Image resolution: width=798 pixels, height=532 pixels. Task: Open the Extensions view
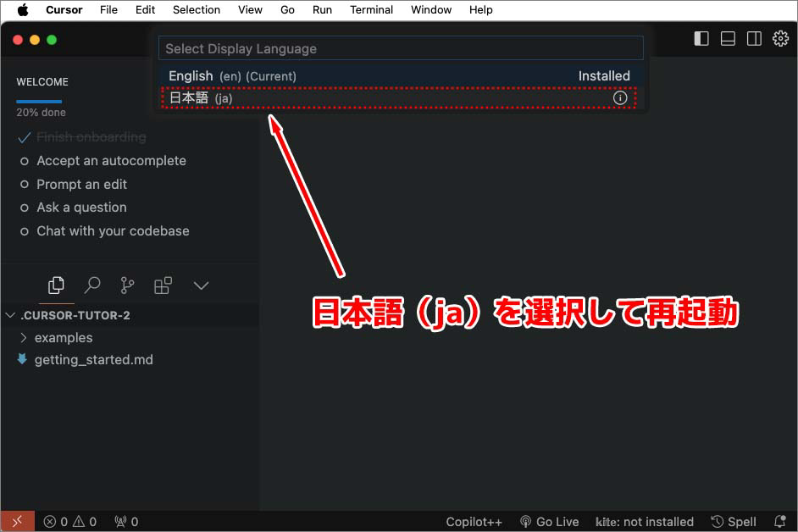163,285
